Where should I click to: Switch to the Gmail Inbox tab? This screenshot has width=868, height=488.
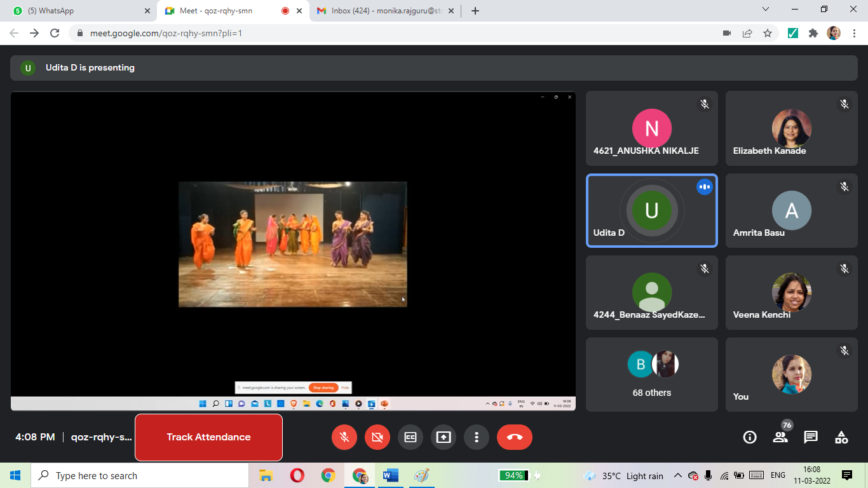tap(381, 11)
